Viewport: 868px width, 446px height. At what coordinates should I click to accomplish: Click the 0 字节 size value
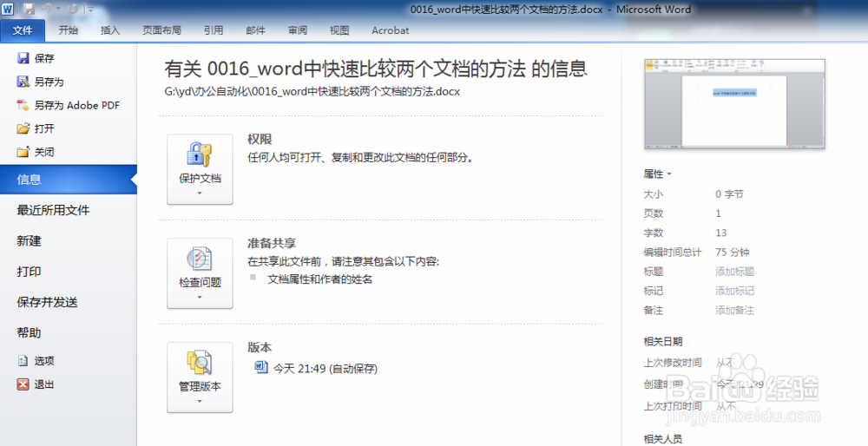tap(729, 193)
